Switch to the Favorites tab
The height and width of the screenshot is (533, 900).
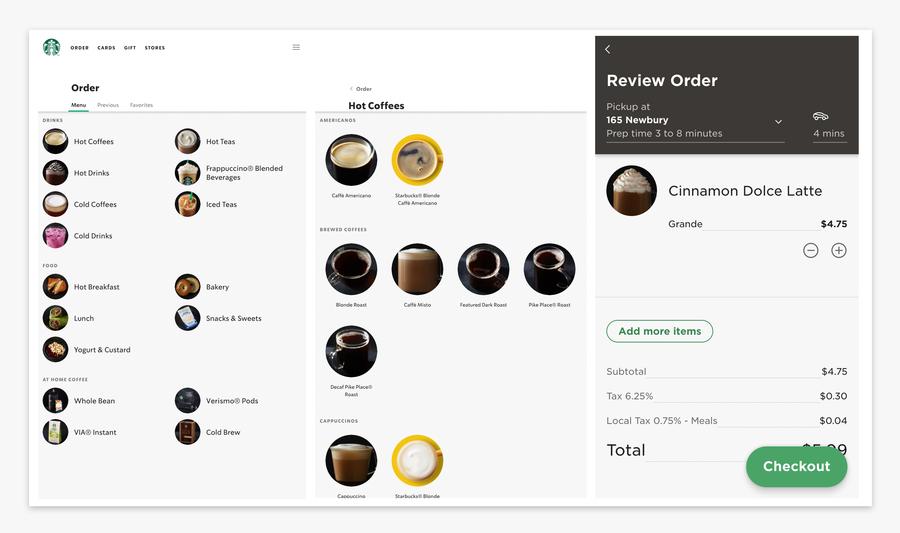[141, 105]
